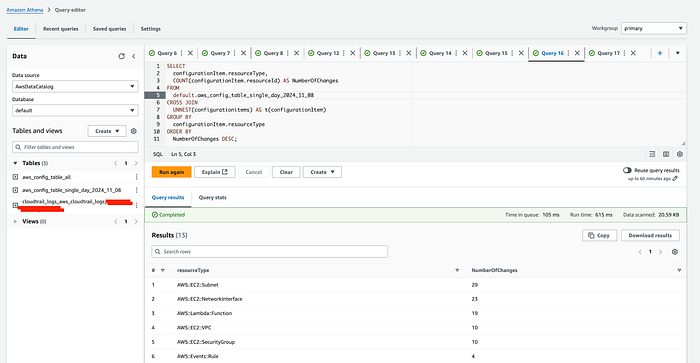
Task: Close the Query 12 tab
Action: [353, 53]
